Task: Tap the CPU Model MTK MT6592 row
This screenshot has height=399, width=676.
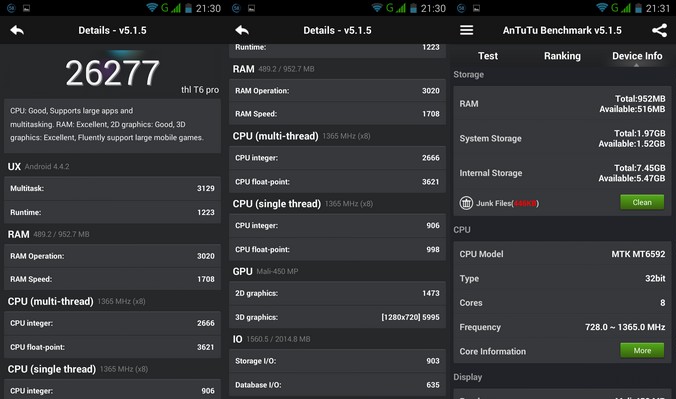Action: coord(562,254)
